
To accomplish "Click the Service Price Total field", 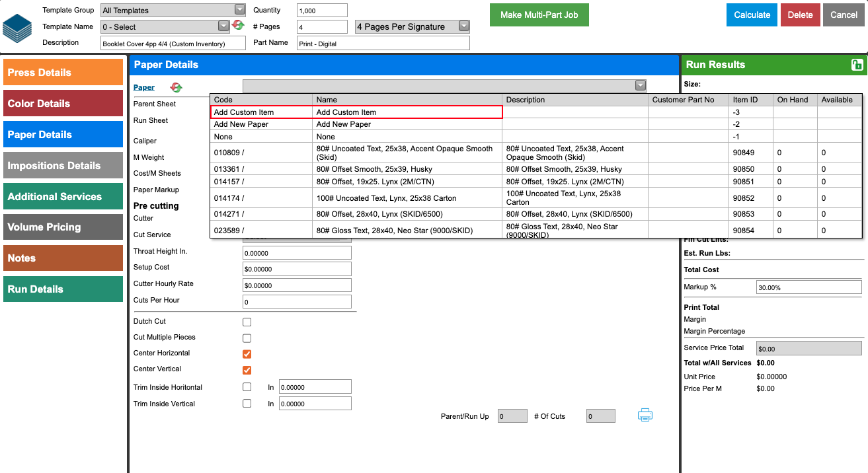I will [x=809, y=348].
